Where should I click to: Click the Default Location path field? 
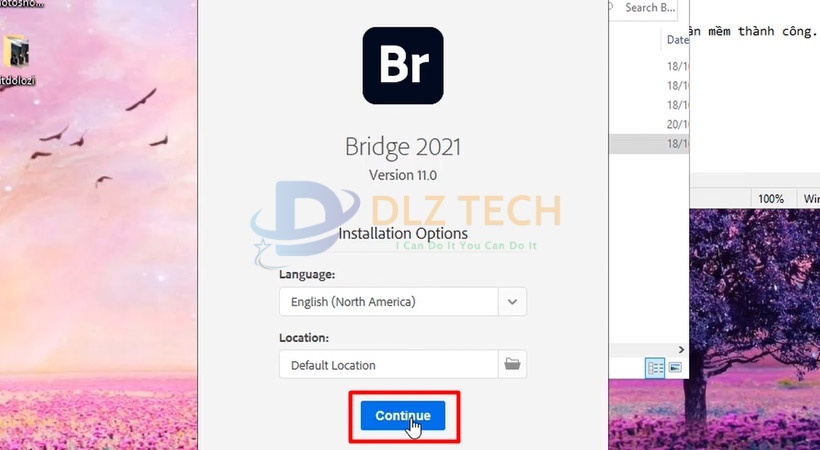point(389,365)
